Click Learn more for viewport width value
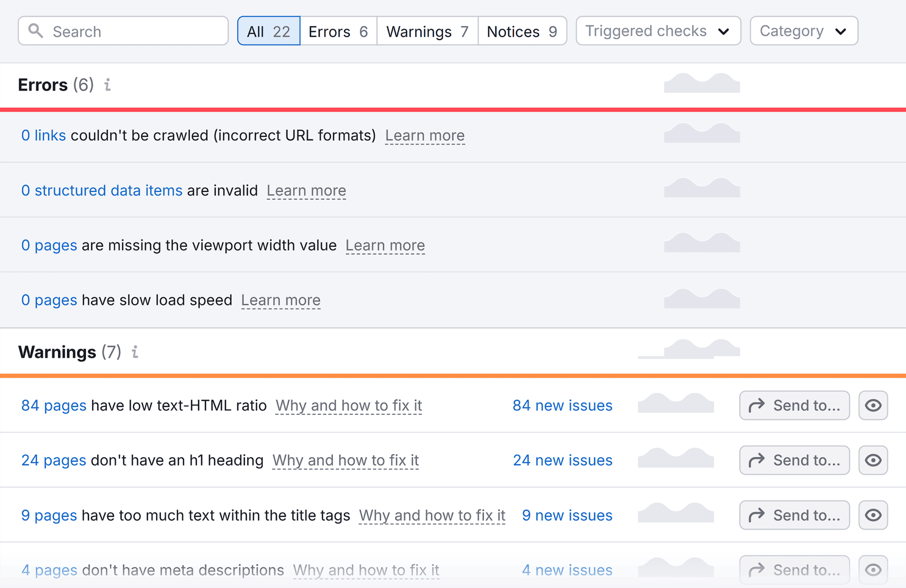 click(385, 245)
